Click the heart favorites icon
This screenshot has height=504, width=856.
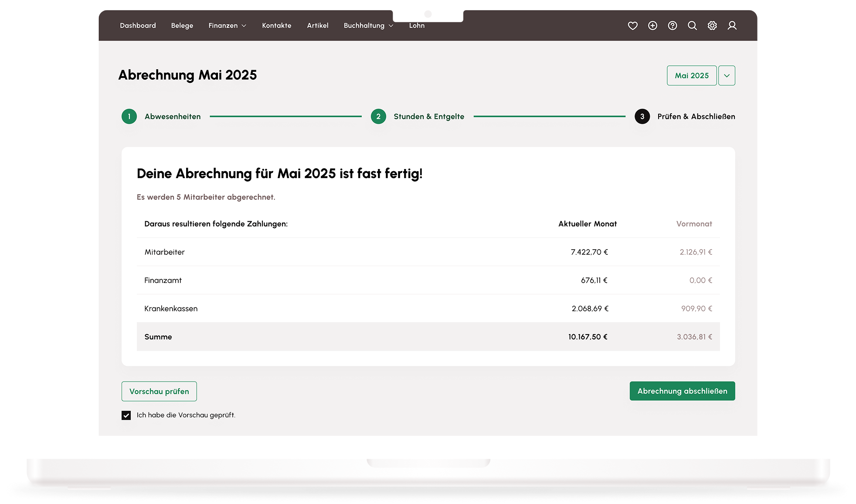click(x=632, y=26)
